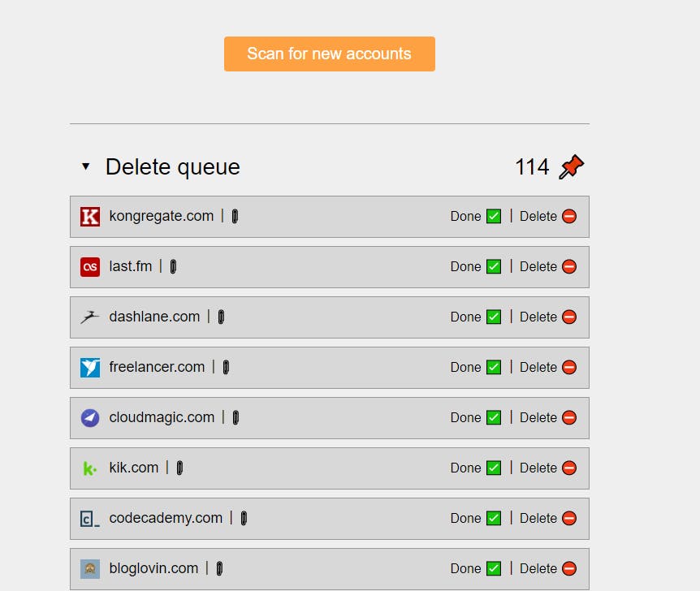This screenshot has height=591, width=700.
Task: Click the red Delete stop icon for dashlane.com
Action: tap(568, 317)
